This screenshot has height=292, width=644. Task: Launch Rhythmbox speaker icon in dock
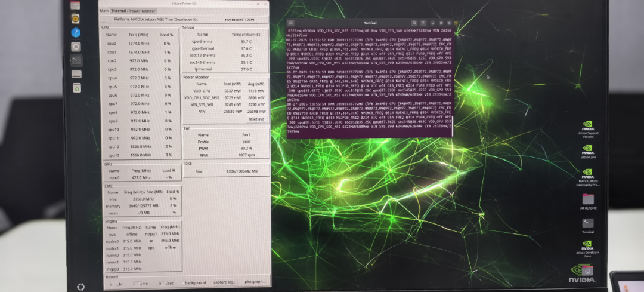coord(76,19)
